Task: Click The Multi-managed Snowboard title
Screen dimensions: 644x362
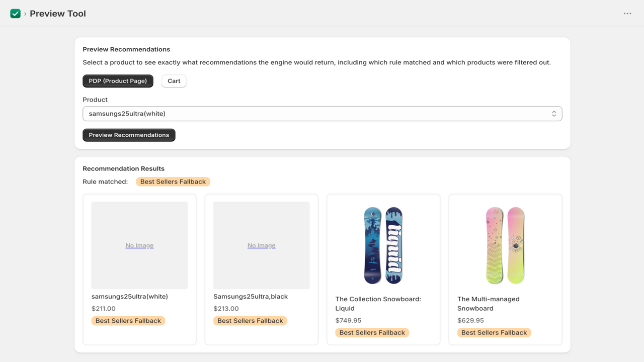Action: point(489,304)
